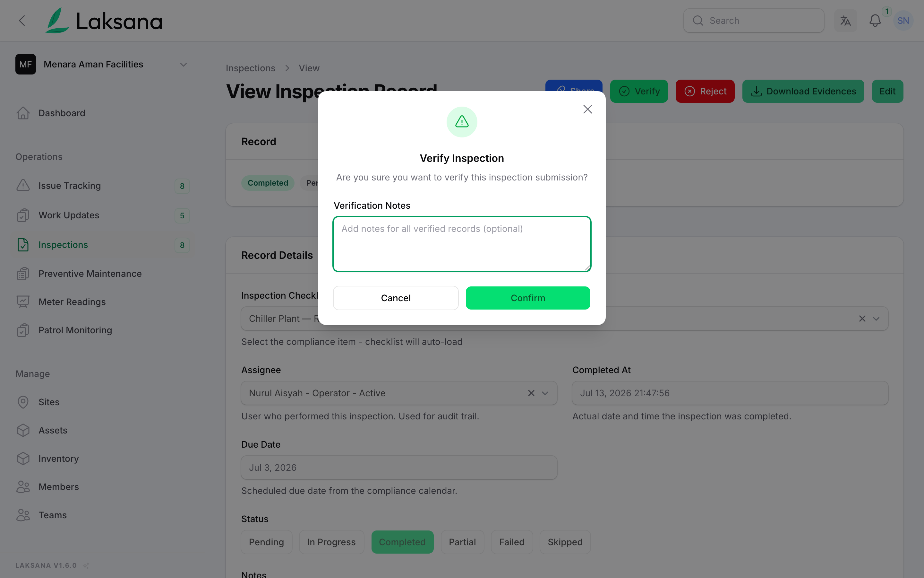Click the Issue Tracking count badge 8
Image resolution: width=924 pixels, height=578 pixels.
pos(182,186)
